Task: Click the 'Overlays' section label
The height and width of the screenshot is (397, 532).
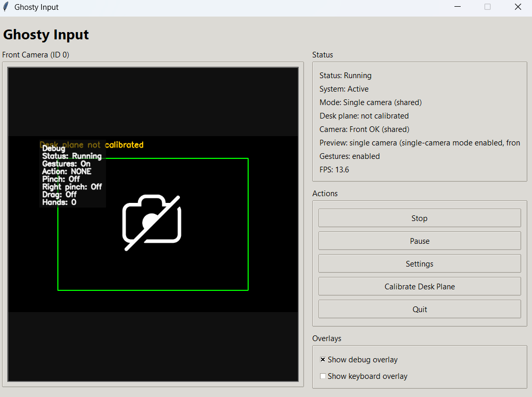Action: (327, 339)
